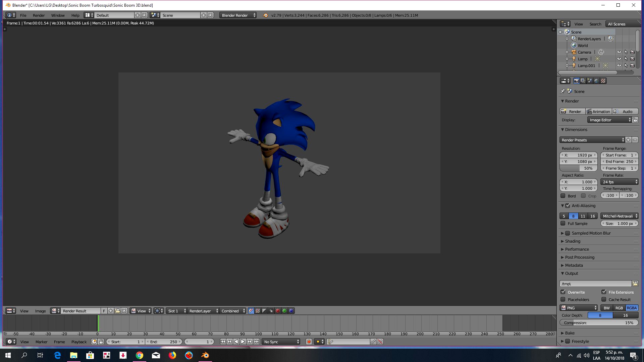644x362 pixels.
Task: Browse output path folder icon
Action: point(635,284)
